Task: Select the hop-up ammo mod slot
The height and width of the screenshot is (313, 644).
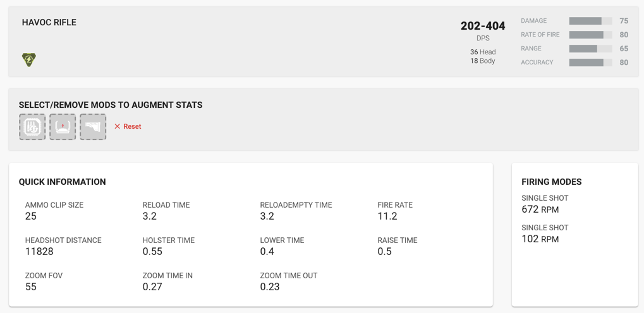Action: tap(32, 127)
